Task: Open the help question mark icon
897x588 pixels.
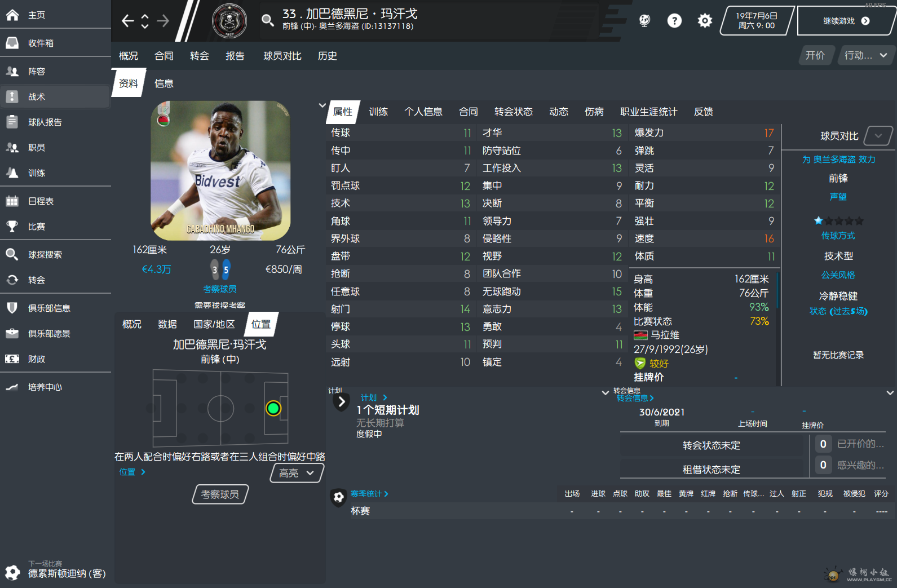Action: point(674,21)
